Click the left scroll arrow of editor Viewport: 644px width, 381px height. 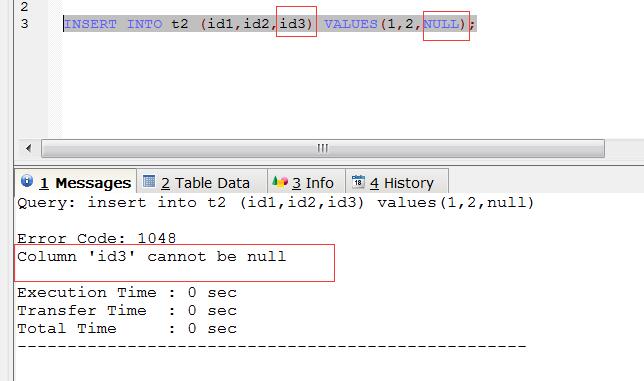click(28, 148)
